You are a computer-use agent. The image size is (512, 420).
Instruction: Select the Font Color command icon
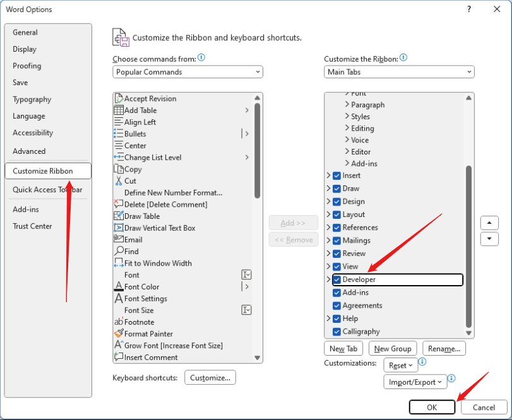[119, 286]
